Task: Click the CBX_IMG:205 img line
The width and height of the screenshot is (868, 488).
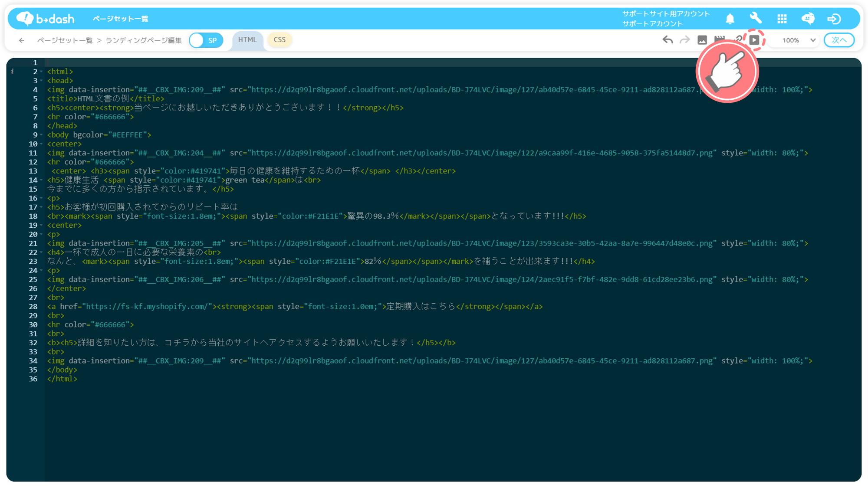Action: point(427,243)
